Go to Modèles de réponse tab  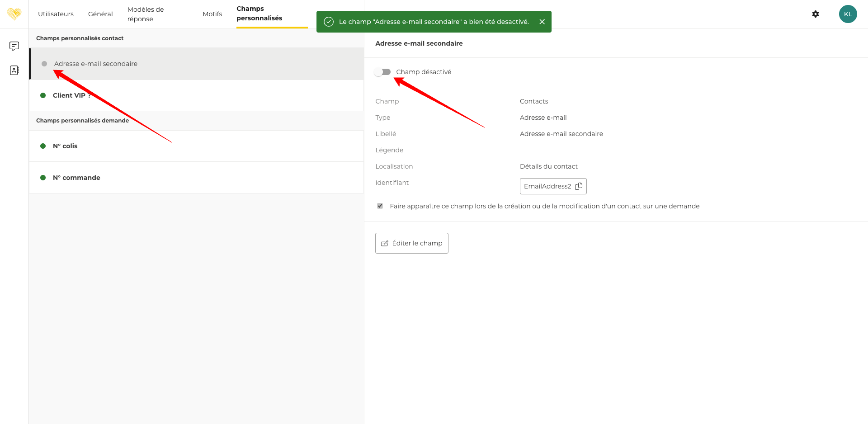[146, 14]
